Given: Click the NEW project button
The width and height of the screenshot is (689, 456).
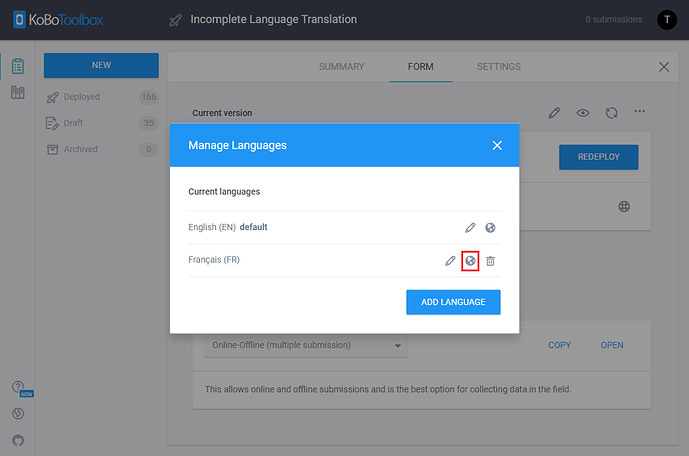Looking at the screenshot, I should pyautogui.click(x=101, y=65).
